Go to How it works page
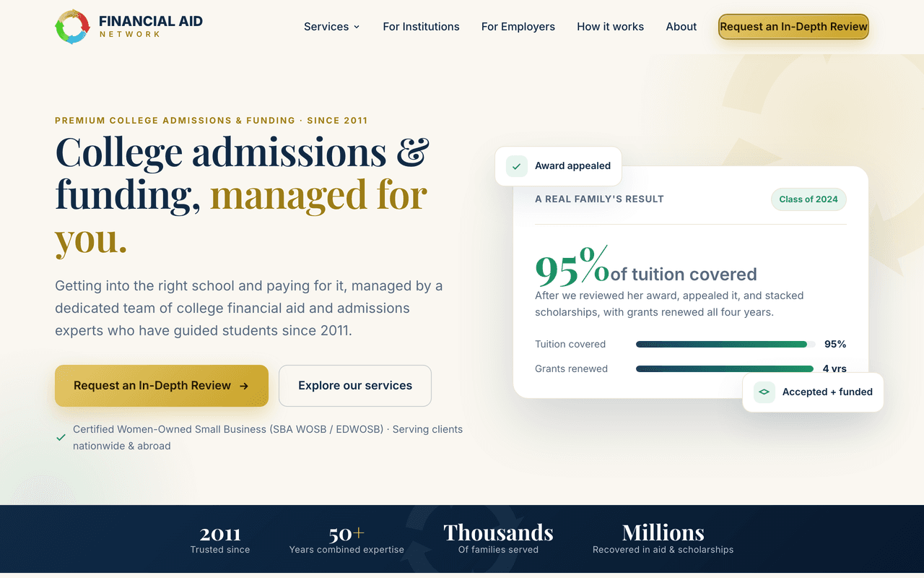Image resolution: width=924 pixels, height=578 pixels. coord(610,27)
